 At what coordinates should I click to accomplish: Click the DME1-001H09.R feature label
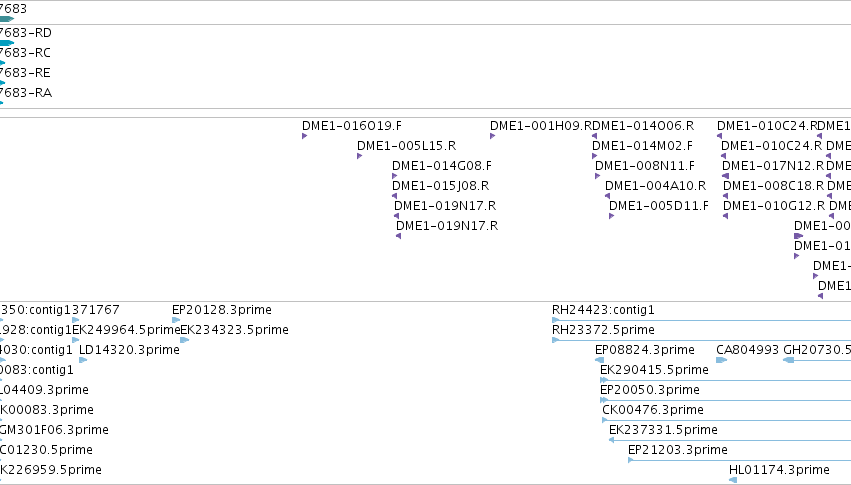tap(541, 126)
